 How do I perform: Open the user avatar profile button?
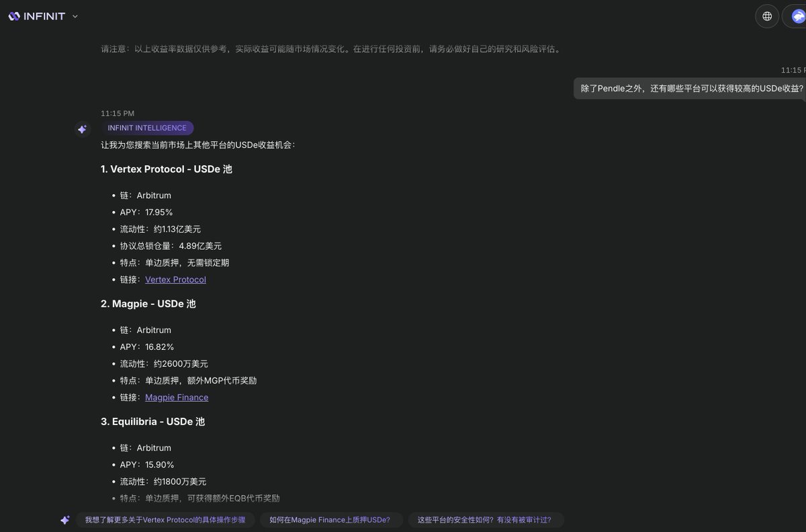pyautogui.click(x=795, y=16)
